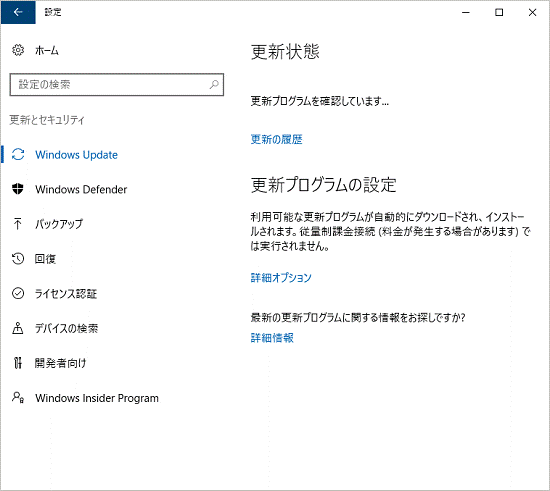Image resolution: width=550 pixels, height=491 pixels.
Task: Open 詳細オプション link
Action: [x=281, y=277]
